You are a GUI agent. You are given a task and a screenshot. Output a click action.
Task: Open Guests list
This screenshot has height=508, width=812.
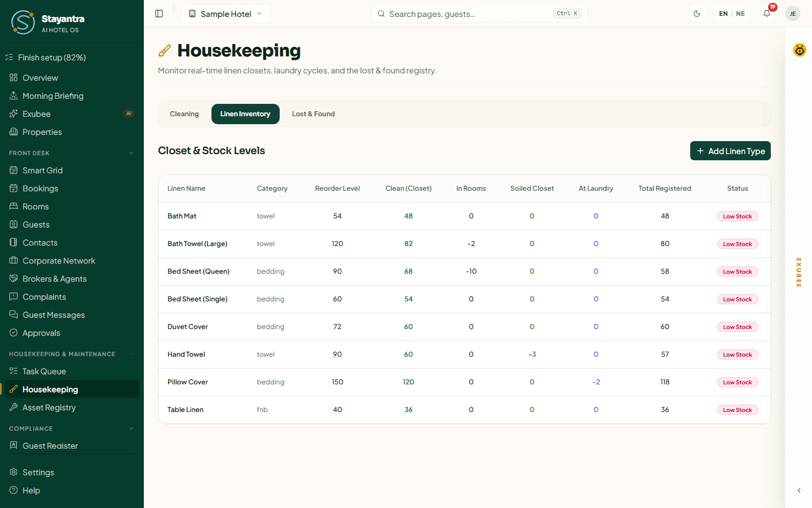click(x=72, y=225)
